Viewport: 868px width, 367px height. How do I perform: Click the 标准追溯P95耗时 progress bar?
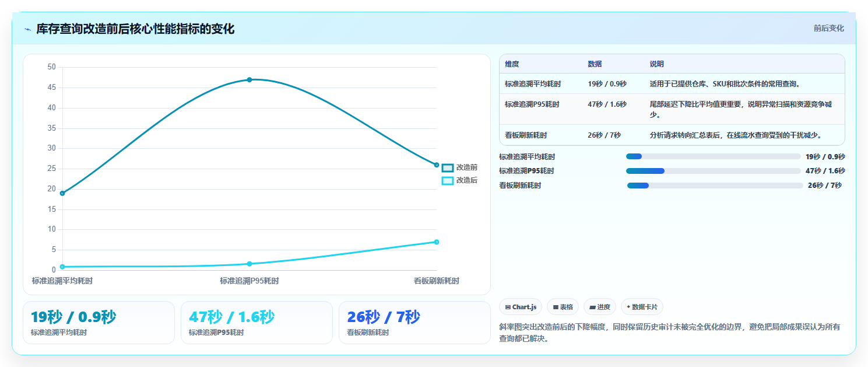[713, 171]
